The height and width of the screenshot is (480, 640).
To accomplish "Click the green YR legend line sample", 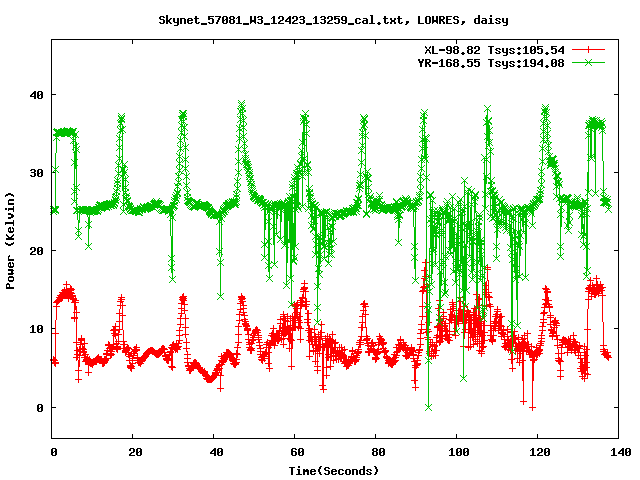I will 588,62.
